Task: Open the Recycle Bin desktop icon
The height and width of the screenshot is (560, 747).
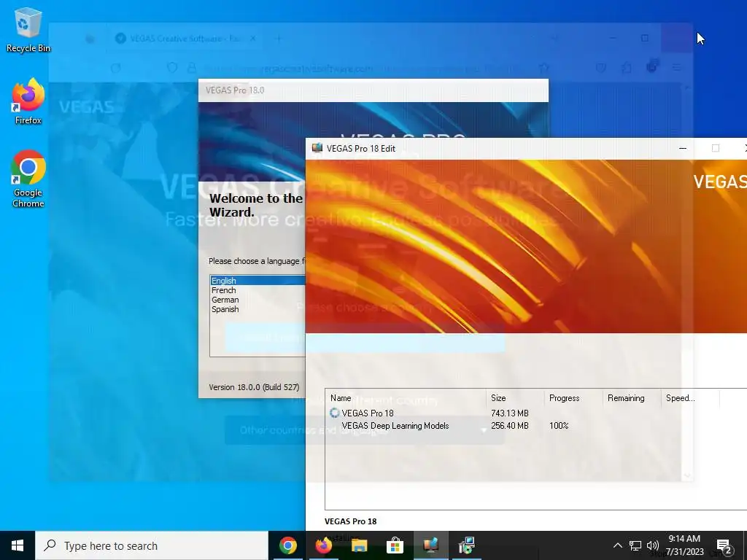Action: pyautogui.click(x=28, y=30)
